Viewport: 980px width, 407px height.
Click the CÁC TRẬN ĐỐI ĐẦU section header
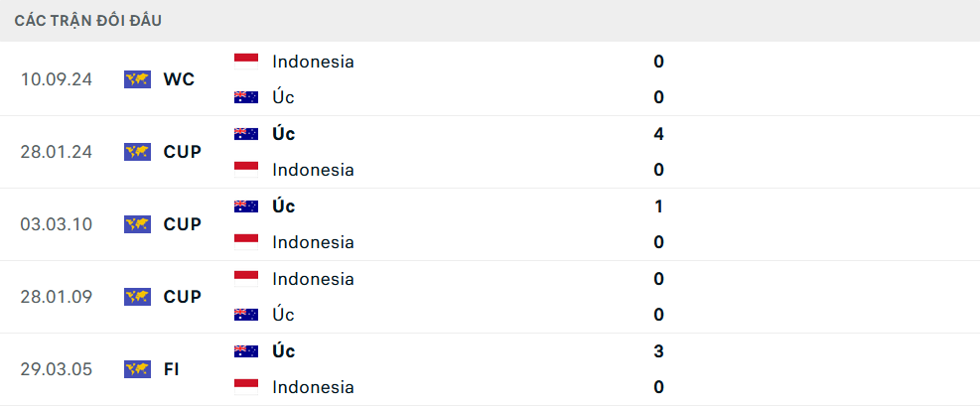click(x=88, y=21)
